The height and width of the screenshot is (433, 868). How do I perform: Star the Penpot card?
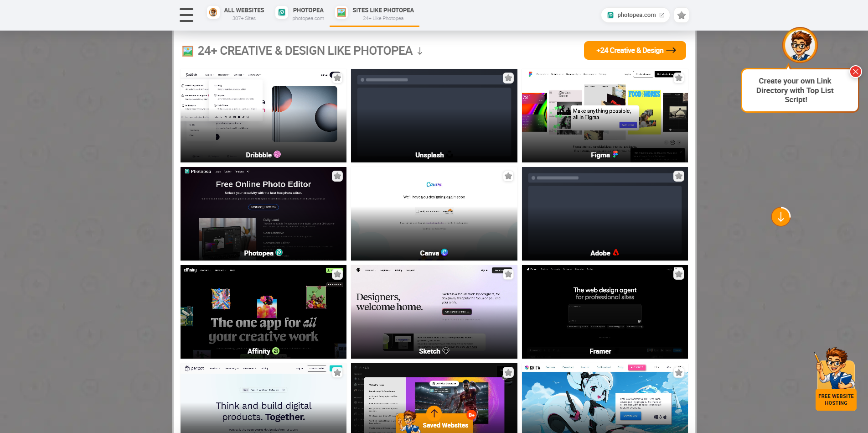coord(337,373)
